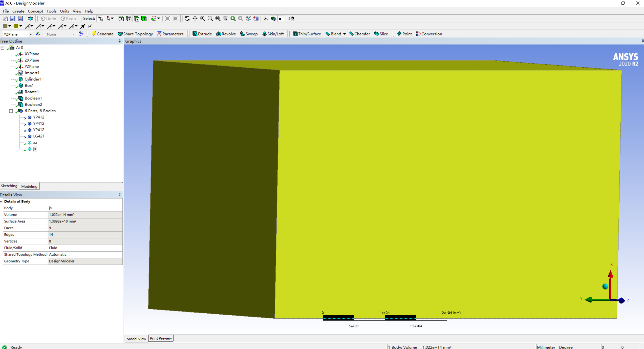
Task: Open the Magnifier Window tool
Action: click(225, 18)
